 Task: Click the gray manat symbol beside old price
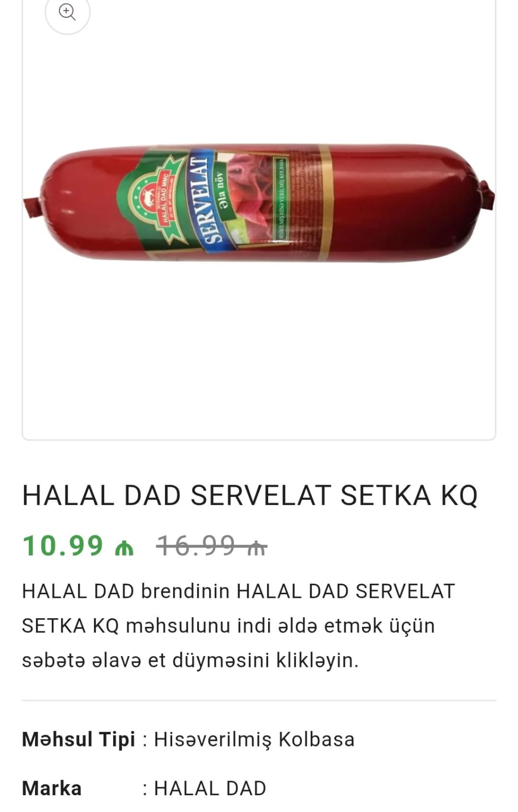(x=256, y=548)
